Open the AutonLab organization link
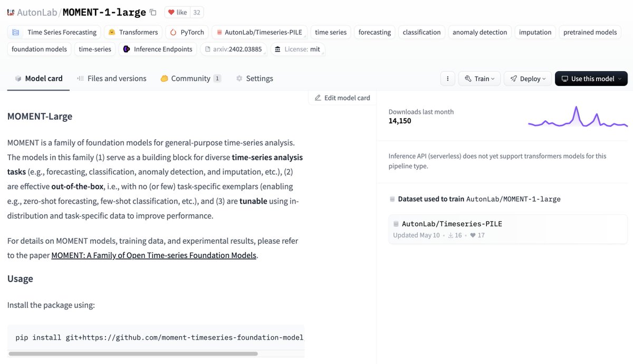Image resolution: width=633 pixels, height=364 pixels. pos(37,12)
